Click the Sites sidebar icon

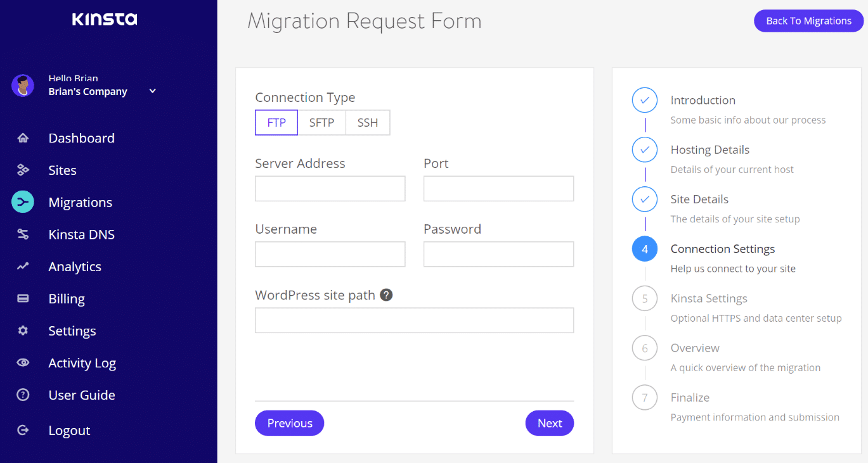coord(23,170)
